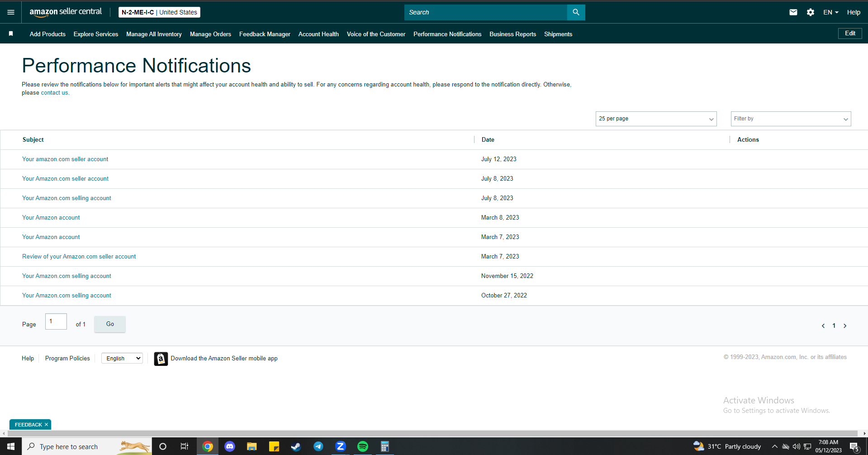Image resolution: width=868 pixels, height=455 pixels.
Task: Open the EN language dropdown
Action: click(831, 12)
